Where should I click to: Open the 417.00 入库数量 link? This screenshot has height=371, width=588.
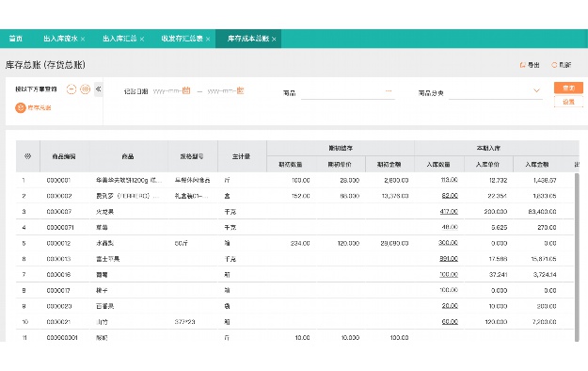coord(449,212)
